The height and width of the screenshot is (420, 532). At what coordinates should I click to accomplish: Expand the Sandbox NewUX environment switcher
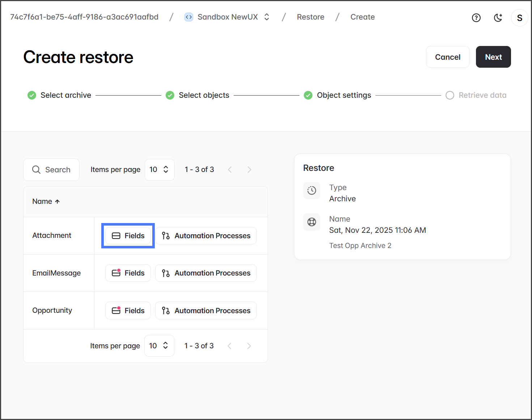[x=267, y=17]
